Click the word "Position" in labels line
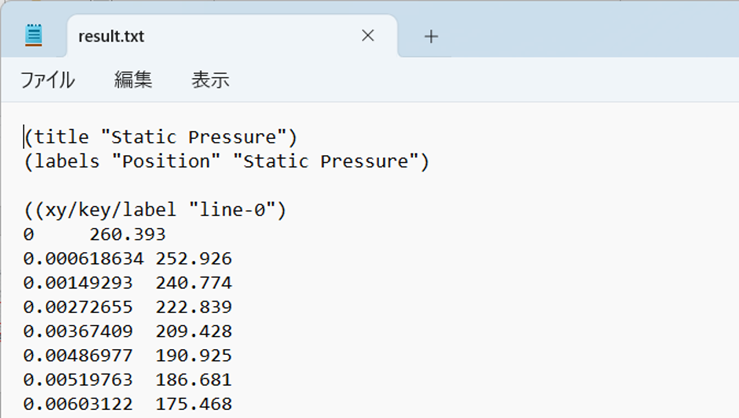 [166, 162]
